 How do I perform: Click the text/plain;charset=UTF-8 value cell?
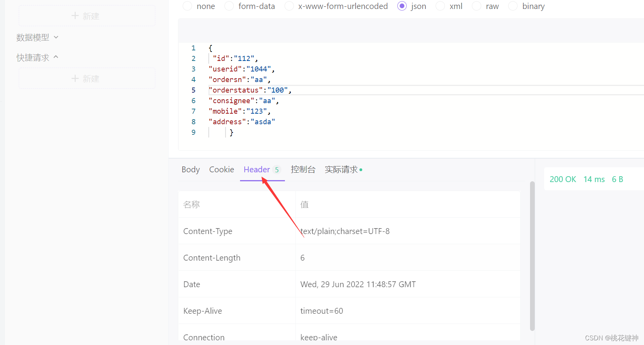click(408, 231)
